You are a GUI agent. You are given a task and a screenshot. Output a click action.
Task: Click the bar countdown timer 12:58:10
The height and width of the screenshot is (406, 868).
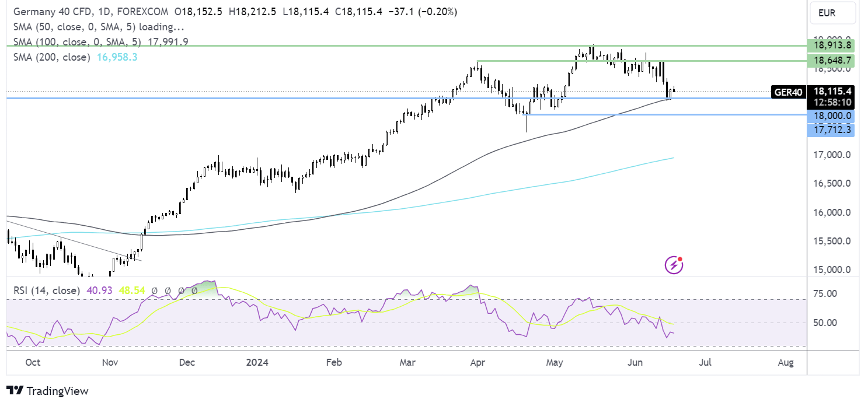click(832, 102)
